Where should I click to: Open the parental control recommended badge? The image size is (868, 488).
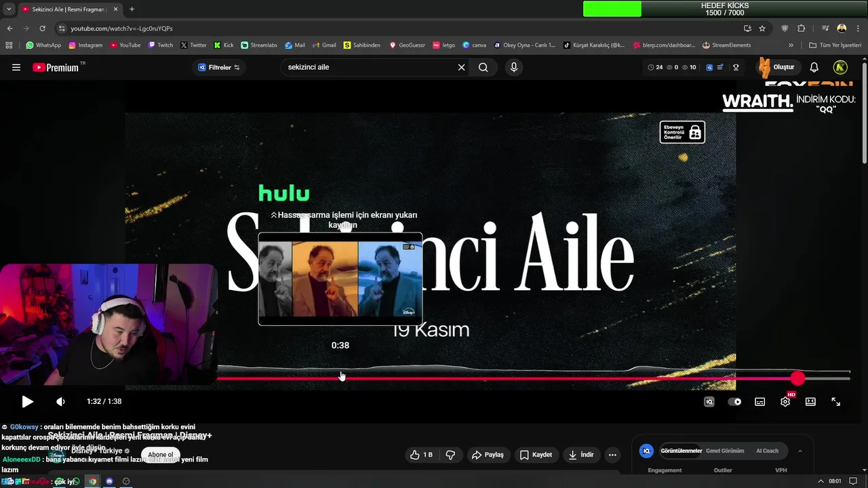point(682,132)
